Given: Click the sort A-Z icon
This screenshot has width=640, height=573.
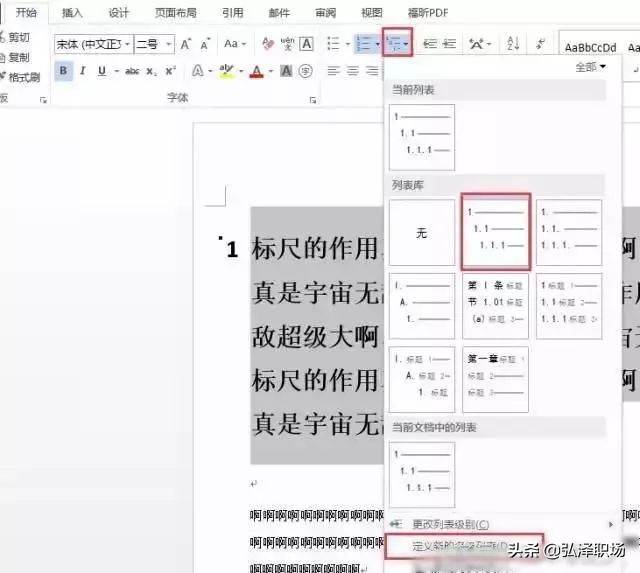Looking at the screenshot, I should click(x=513, y=44).
